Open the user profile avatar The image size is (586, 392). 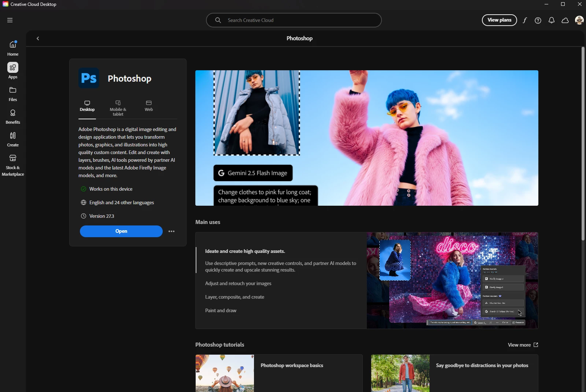pyautogui.click(x=579, y=20)
